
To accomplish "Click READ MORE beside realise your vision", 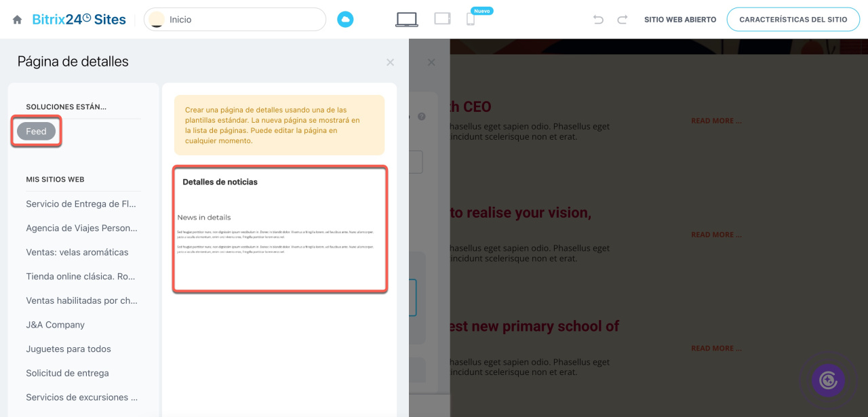I will 716,235.
